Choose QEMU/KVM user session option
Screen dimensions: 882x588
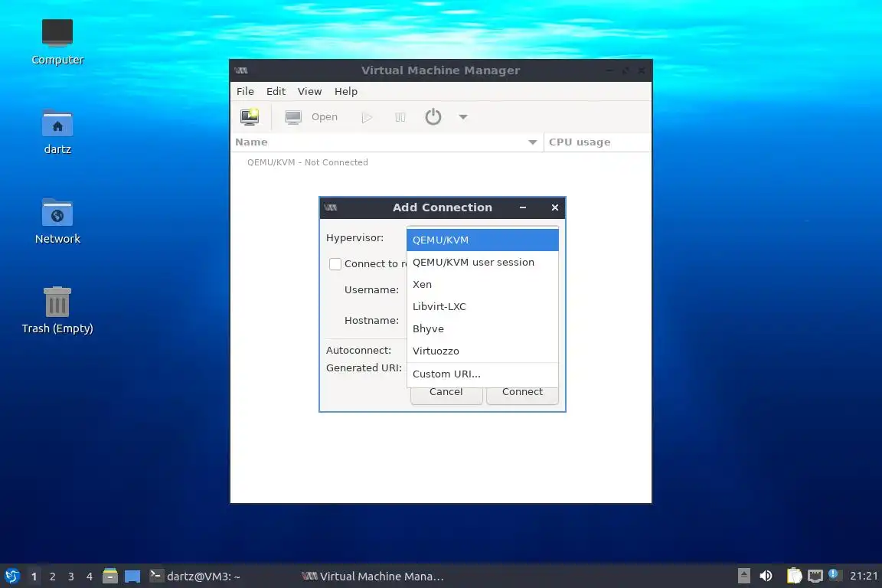pos(482,262)
